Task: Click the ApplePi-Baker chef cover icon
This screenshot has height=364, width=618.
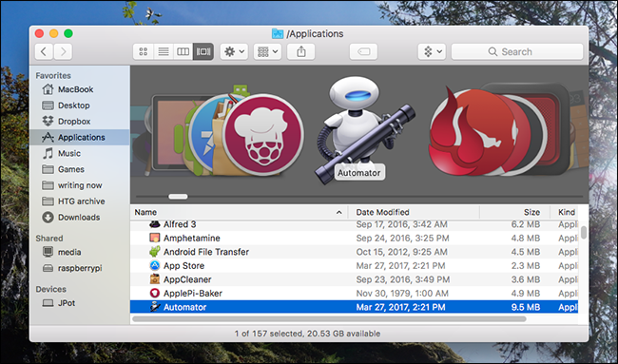Action: pos(263,135)
